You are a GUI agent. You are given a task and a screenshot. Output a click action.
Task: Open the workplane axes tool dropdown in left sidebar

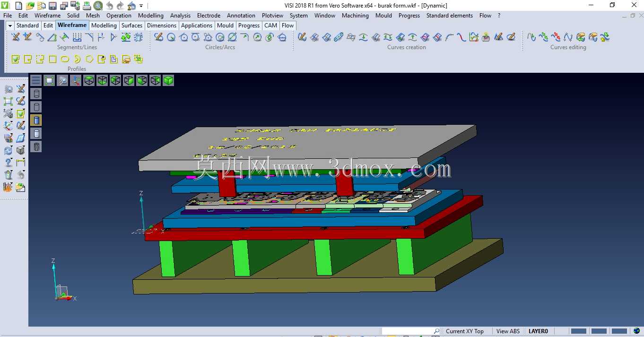(8, 126)
